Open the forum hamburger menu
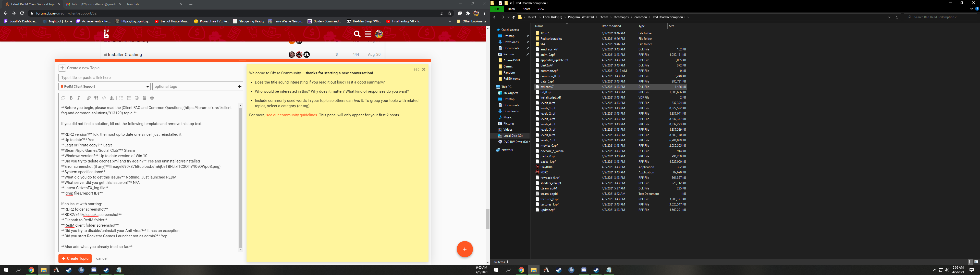980x275 pixels. (x=368, y=34)
